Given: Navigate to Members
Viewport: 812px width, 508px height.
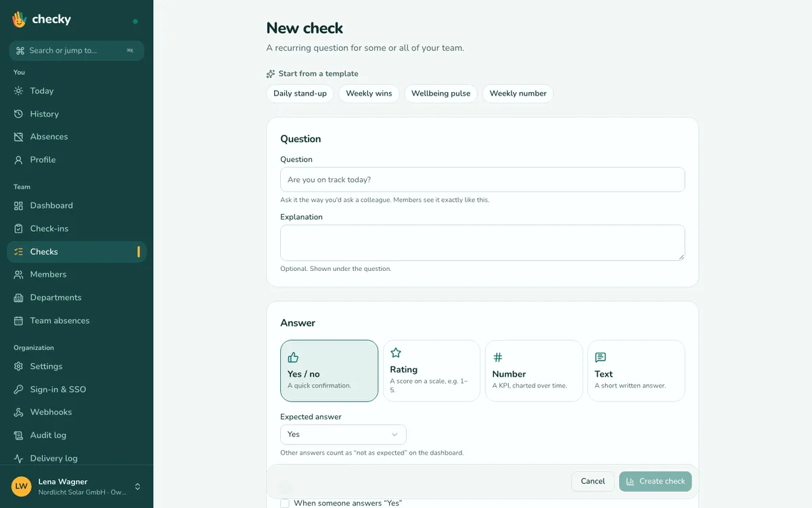Looking at the screenshot, I should [76, 274].
